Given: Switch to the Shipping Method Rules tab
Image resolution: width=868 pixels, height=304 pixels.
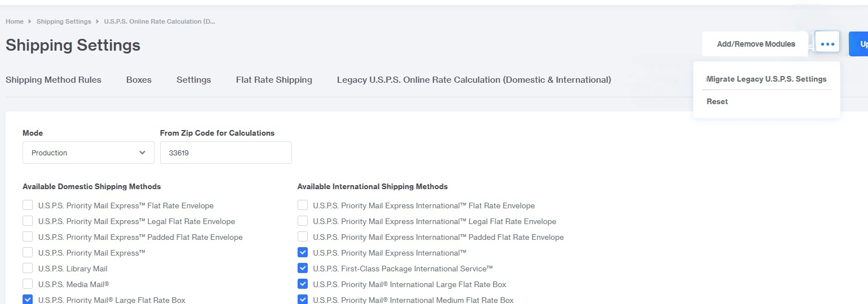Looking at the screenshot, I should (54, 80).
